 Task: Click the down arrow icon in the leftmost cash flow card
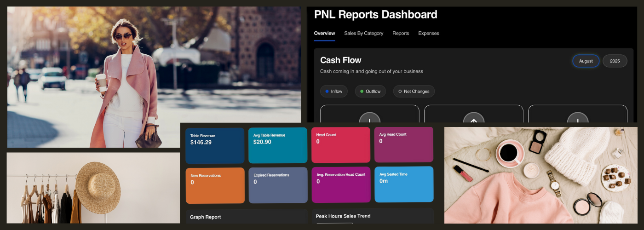pos(369,119)
